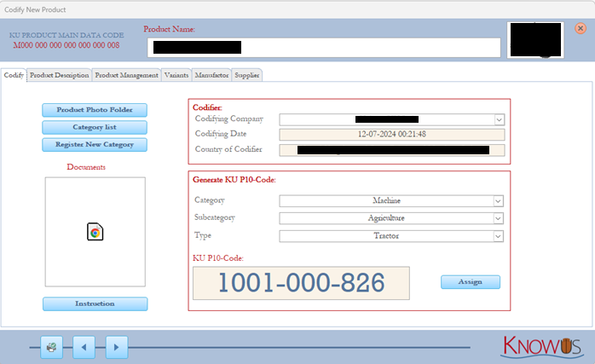Expand the Subcategory dropdown arrow
595x364 pixels.
pyautogui.click(x=498, y=218)
